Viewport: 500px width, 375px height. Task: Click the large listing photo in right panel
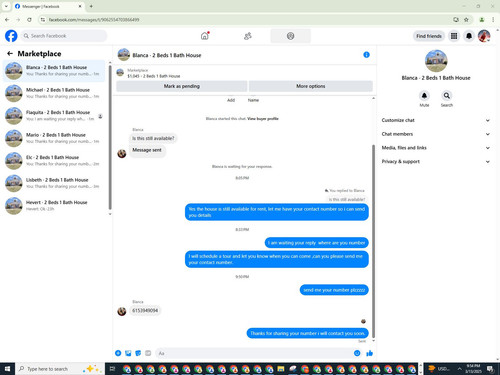(436, 61)
